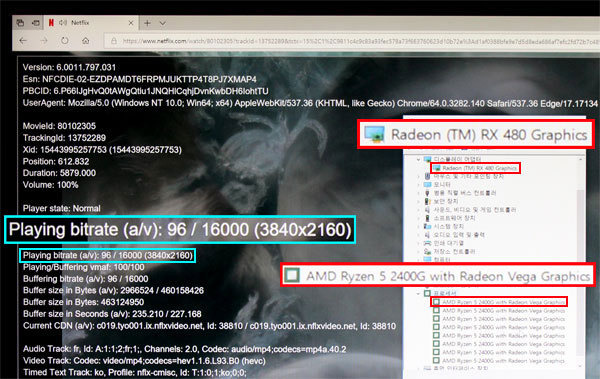Select 시스템 장치 in device tree

[448, 227]
